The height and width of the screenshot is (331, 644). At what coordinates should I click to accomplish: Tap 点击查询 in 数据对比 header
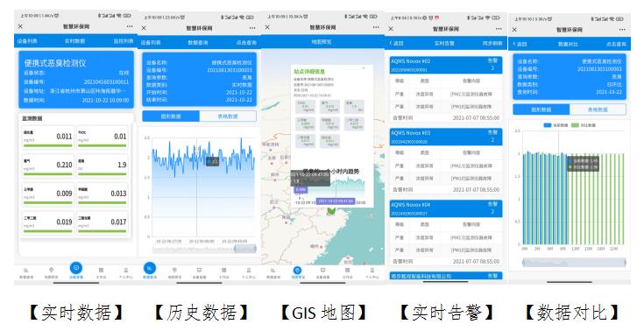click(616, 44)
